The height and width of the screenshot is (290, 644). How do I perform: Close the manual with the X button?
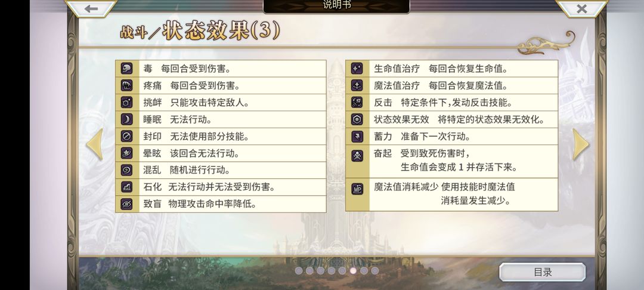point(581,8)
